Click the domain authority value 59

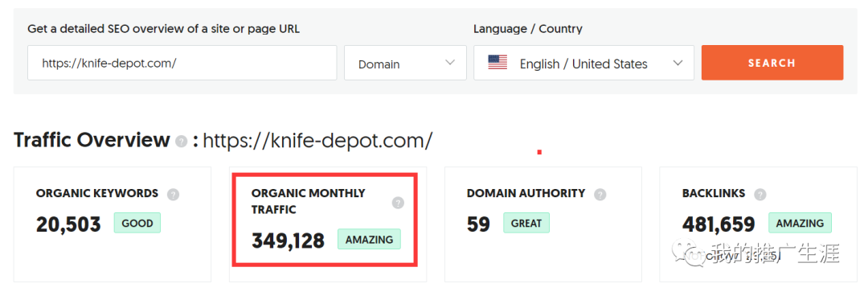click(478, 224)
